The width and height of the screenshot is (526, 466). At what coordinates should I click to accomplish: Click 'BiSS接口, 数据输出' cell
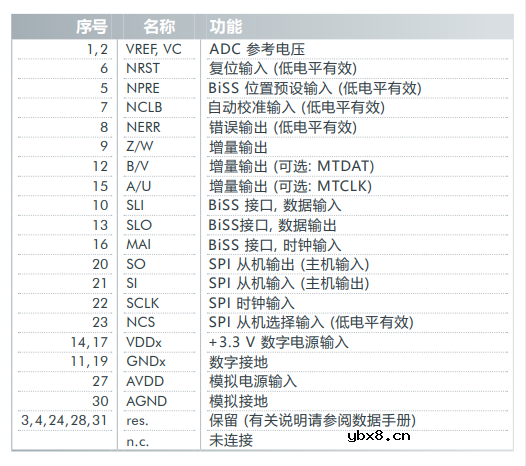click(x=272, y=225)
